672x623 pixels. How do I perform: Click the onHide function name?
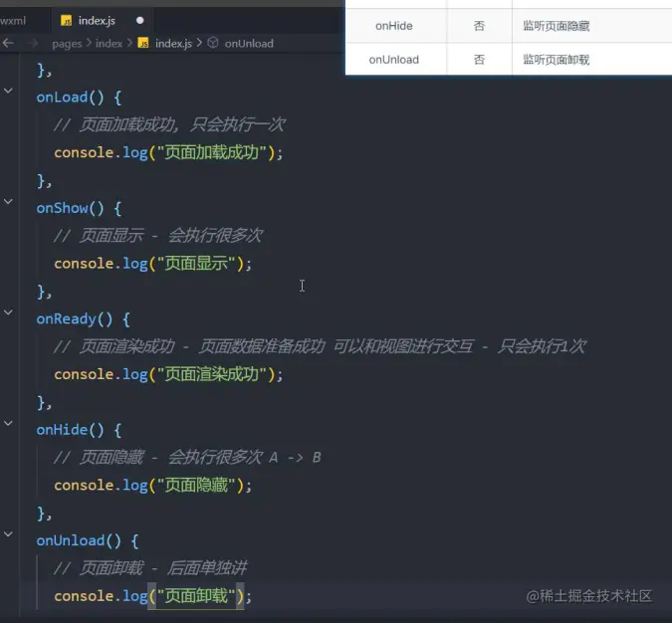pyautogui.click(x=62, y=430)
